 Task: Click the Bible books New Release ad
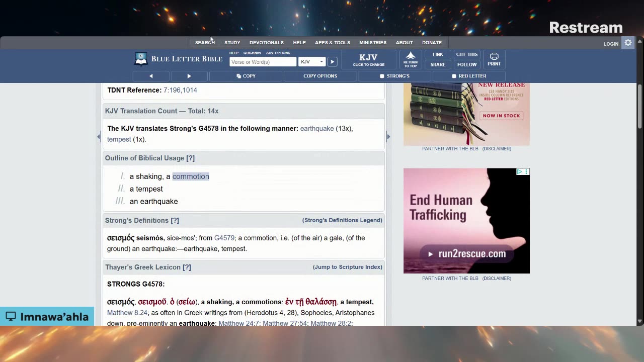(466, 114)
